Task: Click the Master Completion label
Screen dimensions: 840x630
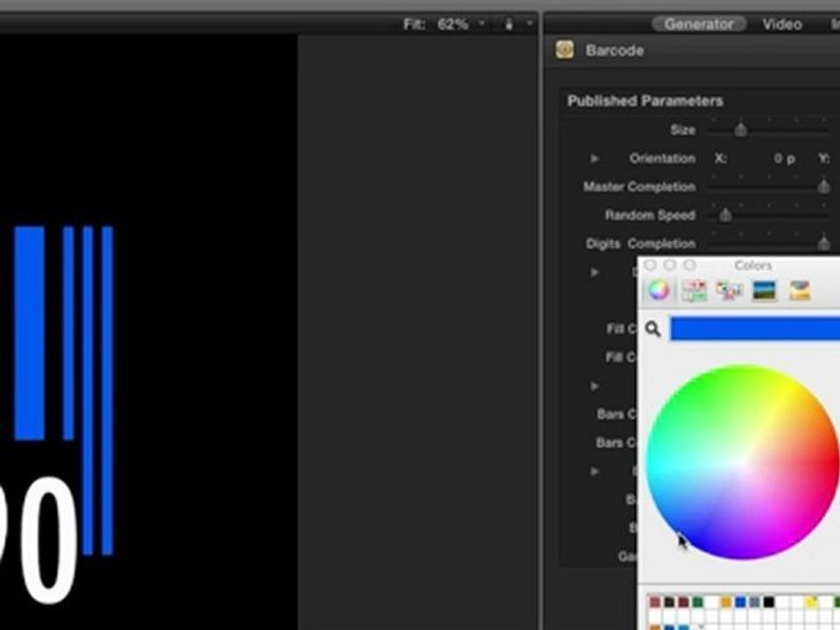Action: click(x=639, y=187)
